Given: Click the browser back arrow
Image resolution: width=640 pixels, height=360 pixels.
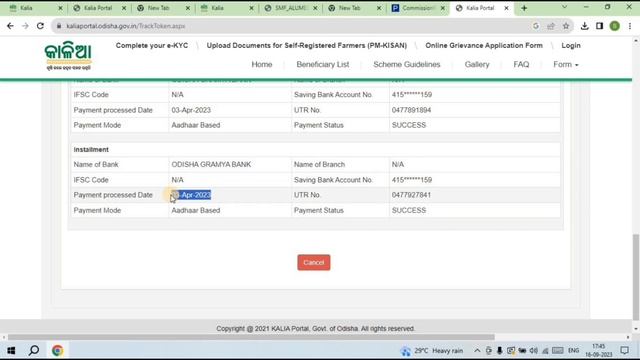Looking at the screenshot, I should click(10, 26).
